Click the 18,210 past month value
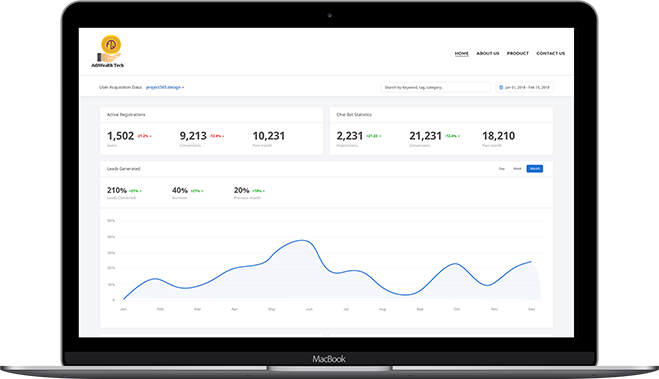 pyautogui.click(x=498, y=136)
